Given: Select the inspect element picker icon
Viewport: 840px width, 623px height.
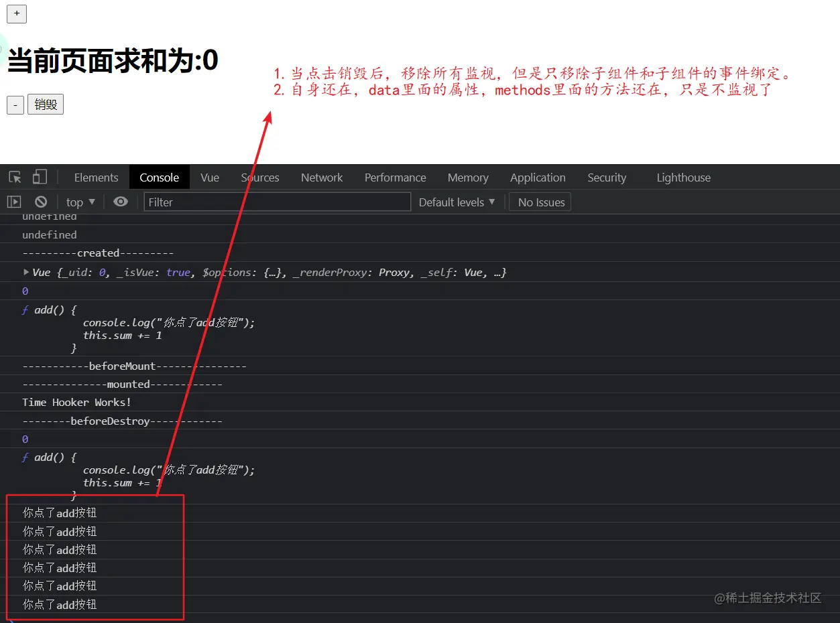Looking at the screenshot, I should [x=15, y=178].
